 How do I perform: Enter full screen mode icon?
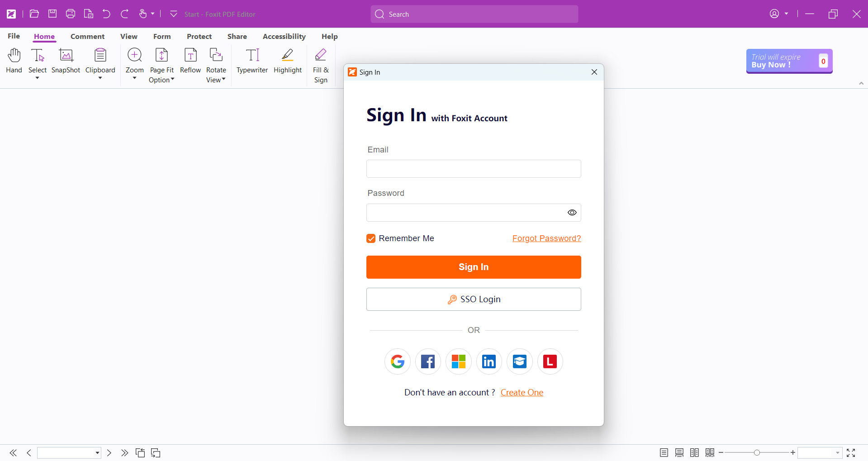click(851, 453)
